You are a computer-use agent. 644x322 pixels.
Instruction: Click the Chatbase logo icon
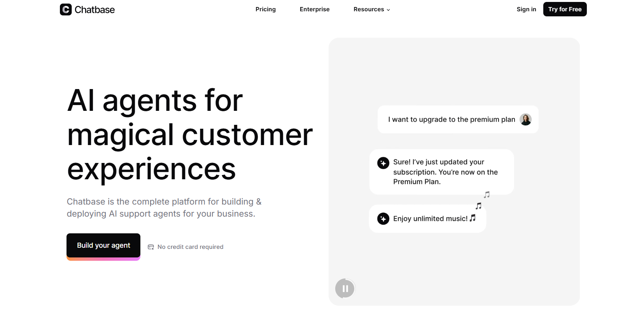pyautogui.click(x=66, y=9)
